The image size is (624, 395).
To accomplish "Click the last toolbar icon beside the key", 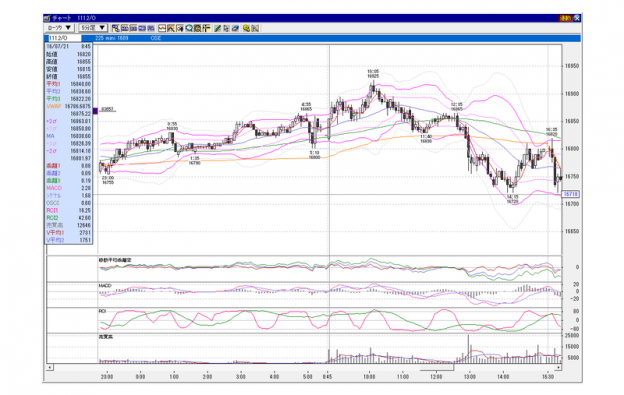I will (x=255, y=28).
